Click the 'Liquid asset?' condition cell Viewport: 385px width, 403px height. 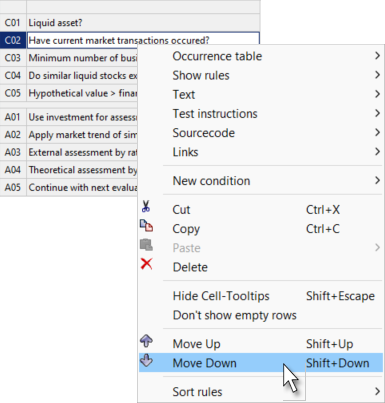(143, 23)
